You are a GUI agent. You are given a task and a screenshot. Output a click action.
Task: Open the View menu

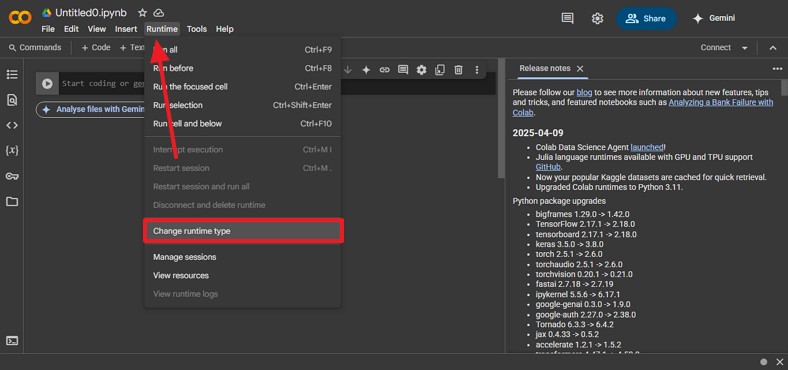(x=96, y=29)
